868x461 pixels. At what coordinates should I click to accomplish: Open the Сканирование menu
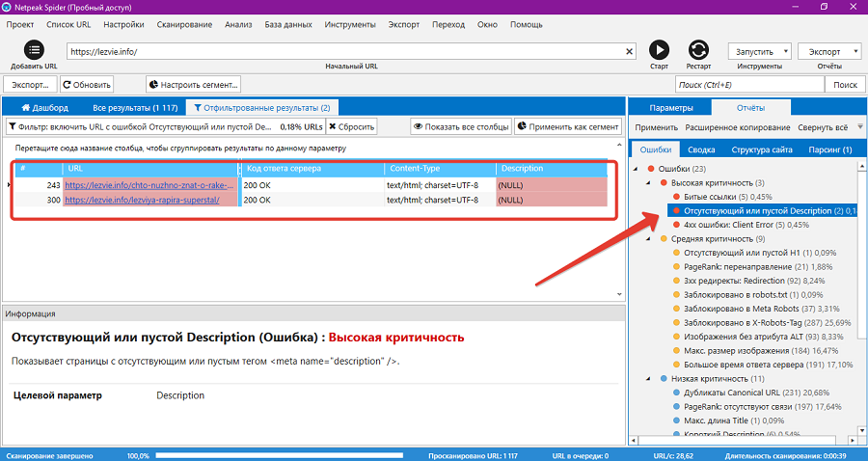pos(184,24)
